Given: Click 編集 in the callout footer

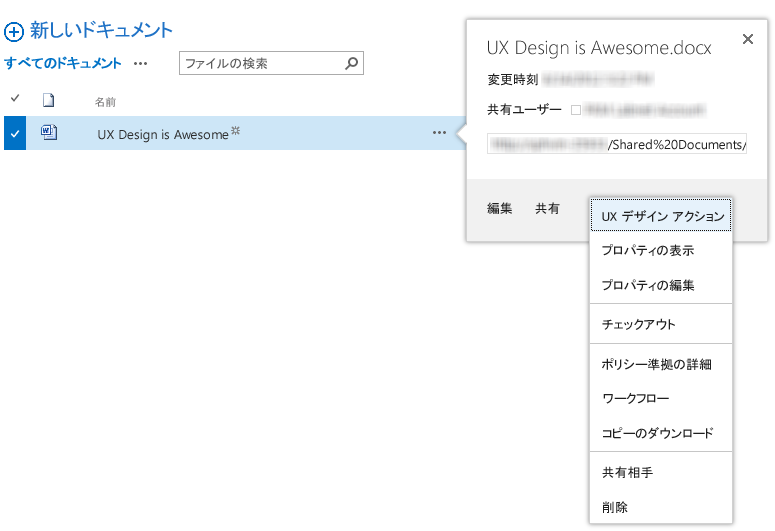Looking at the screenshot, I should coord(499,209).
